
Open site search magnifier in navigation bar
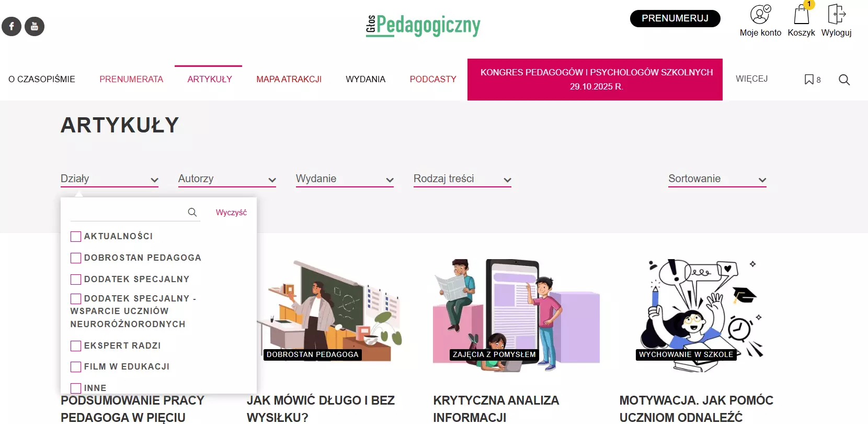(x=844, y=80)
